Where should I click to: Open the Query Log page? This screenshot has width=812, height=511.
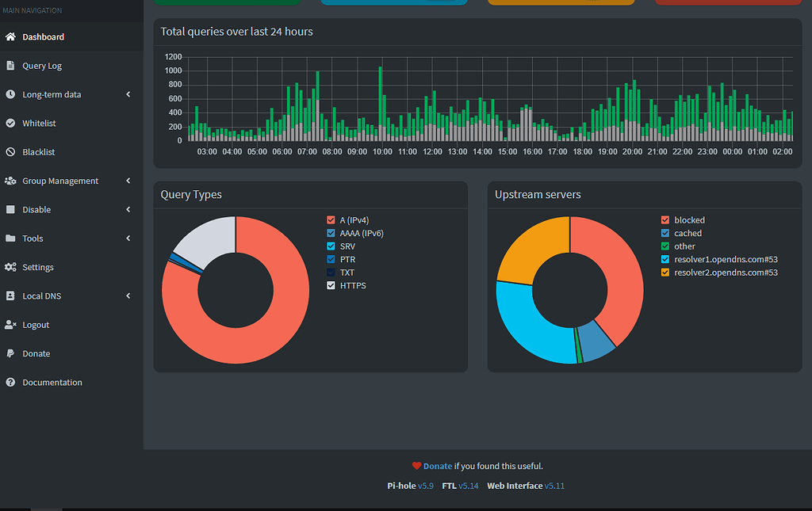[x=71, y=66]
